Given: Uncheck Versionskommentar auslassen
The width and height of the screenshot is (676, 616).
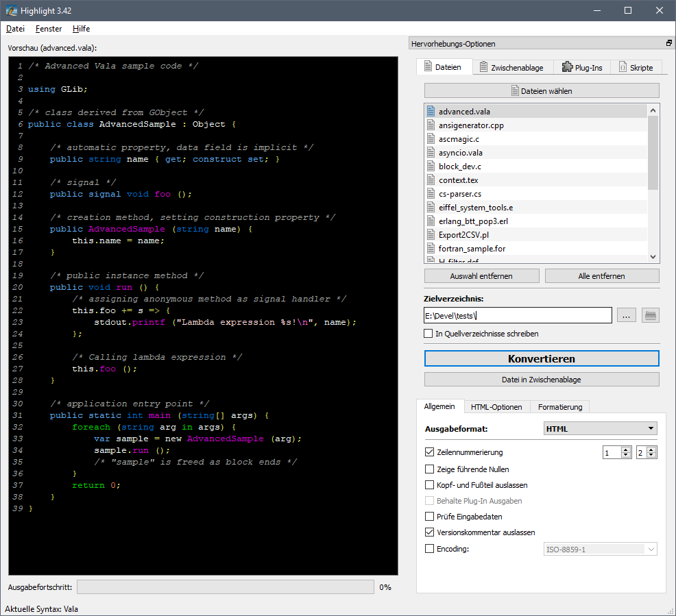Looking at the screenshot, I should (x=429, y=532).
